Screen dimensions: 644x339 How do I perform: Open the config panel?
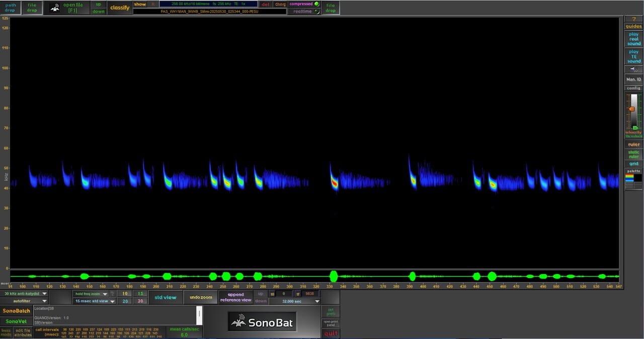click(633, 87)
